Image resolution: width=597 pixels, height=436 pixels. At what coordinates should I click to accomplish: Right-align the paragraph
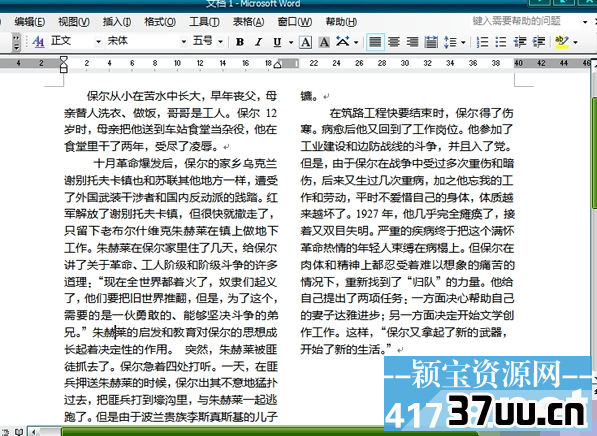(412, 42)
